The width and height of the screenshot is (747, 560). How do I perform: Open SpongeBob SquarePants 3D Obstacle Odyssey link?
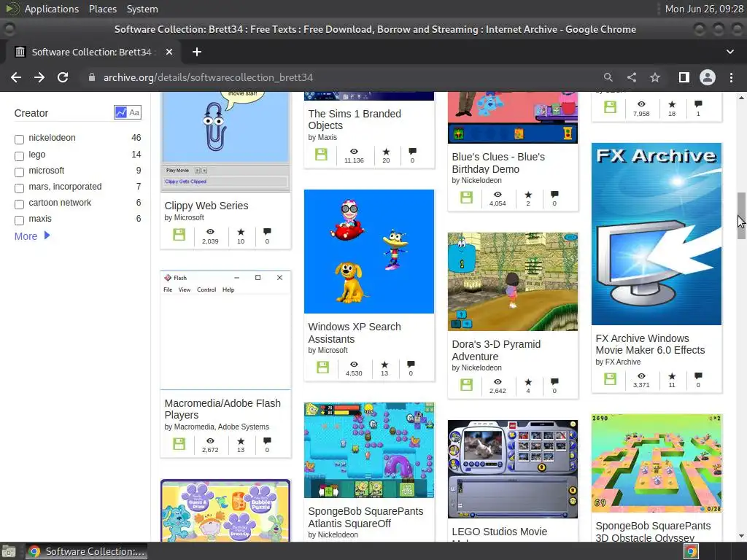(x=653, y=532)
